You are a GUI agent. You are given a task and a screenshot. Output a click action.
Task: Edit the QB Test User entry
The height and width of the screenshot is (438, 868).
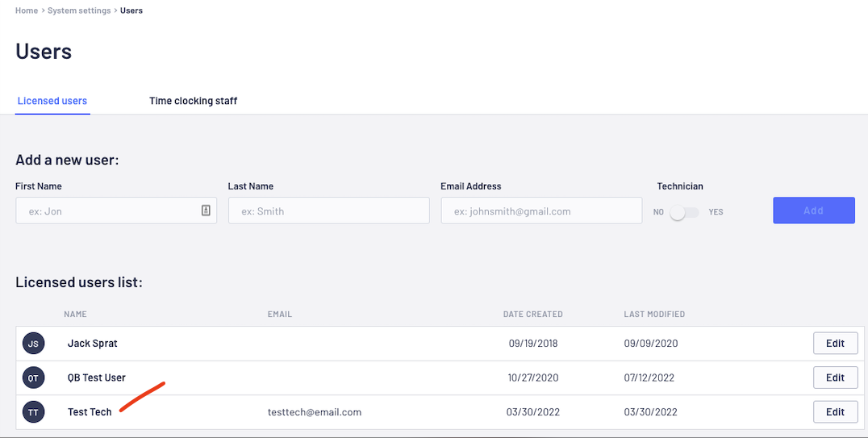[836, 378]
